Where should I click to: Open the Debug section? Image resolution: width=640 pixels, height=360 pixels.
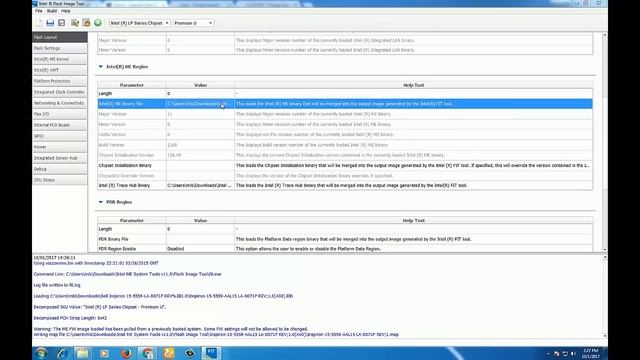point(60,169)
